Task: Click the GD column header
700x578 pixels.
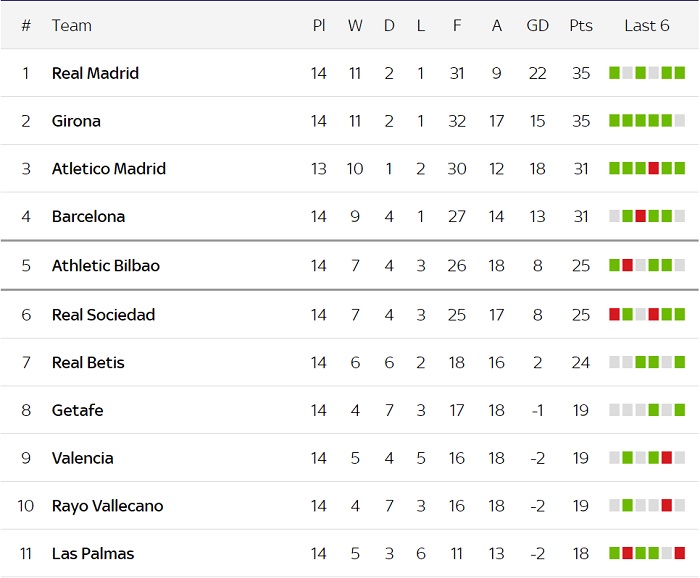Action: click(x=537, y=25)
